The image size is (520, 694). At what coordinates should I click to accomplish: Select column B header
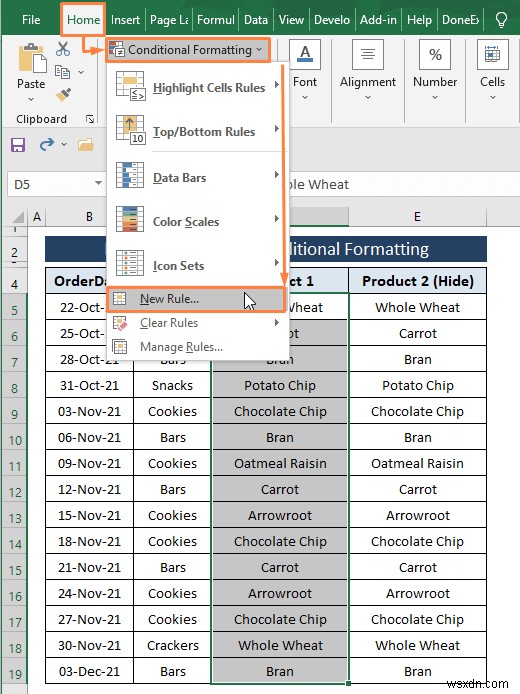[89, 217]
